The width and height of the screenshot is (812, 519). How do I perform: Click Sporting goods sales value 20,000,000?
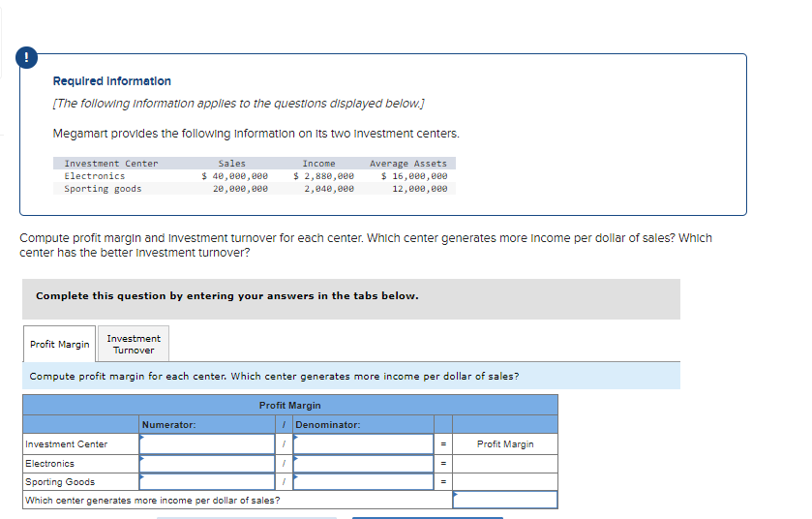[240, 189]
